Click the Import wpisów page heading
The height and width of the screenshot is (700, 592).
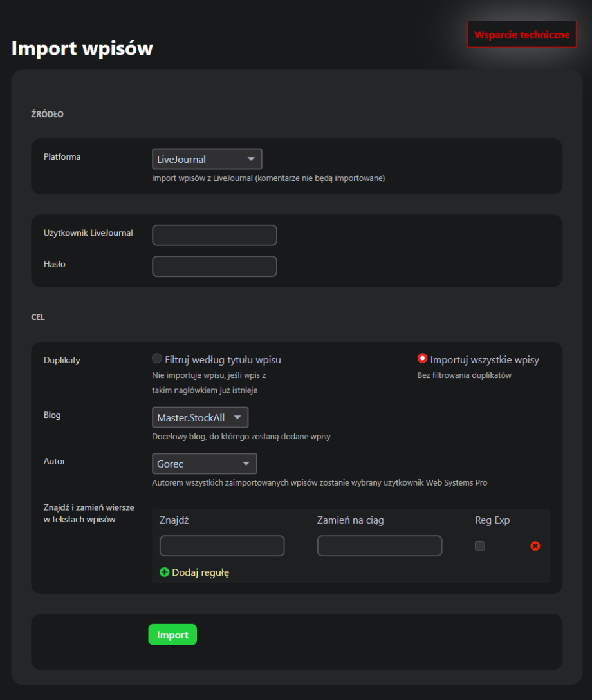82,48
